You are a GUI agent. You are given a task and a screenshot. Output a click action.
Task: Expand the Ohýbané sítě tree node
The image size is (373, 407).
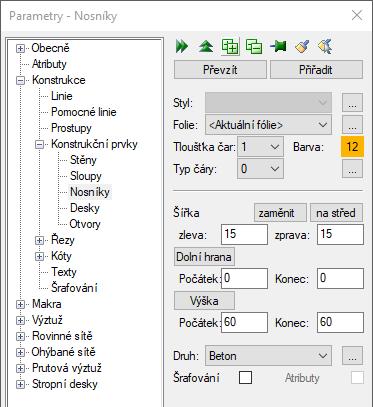[20, 353]
